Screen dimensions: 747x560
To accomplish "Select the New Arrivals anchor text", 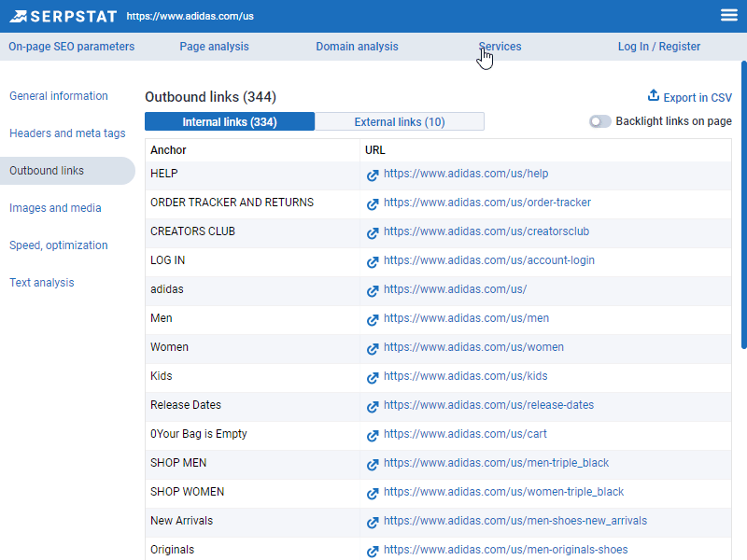I will (181, 521).
